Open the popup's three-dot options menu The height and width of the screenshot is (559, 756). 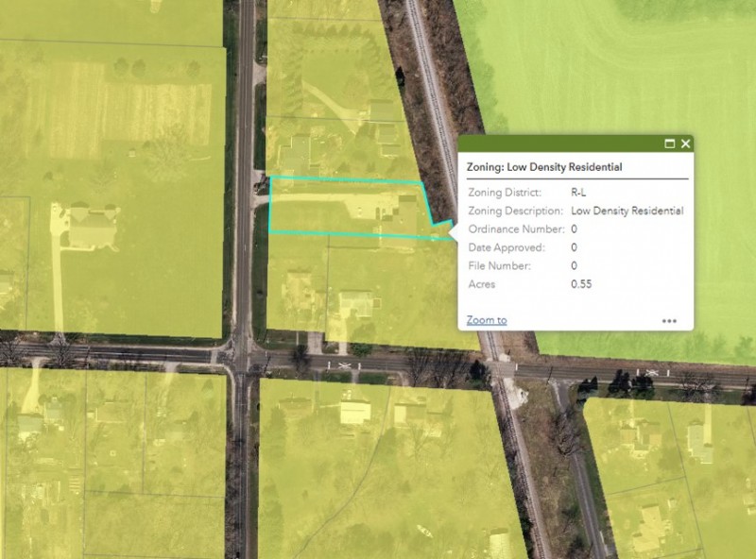(669, 321)
